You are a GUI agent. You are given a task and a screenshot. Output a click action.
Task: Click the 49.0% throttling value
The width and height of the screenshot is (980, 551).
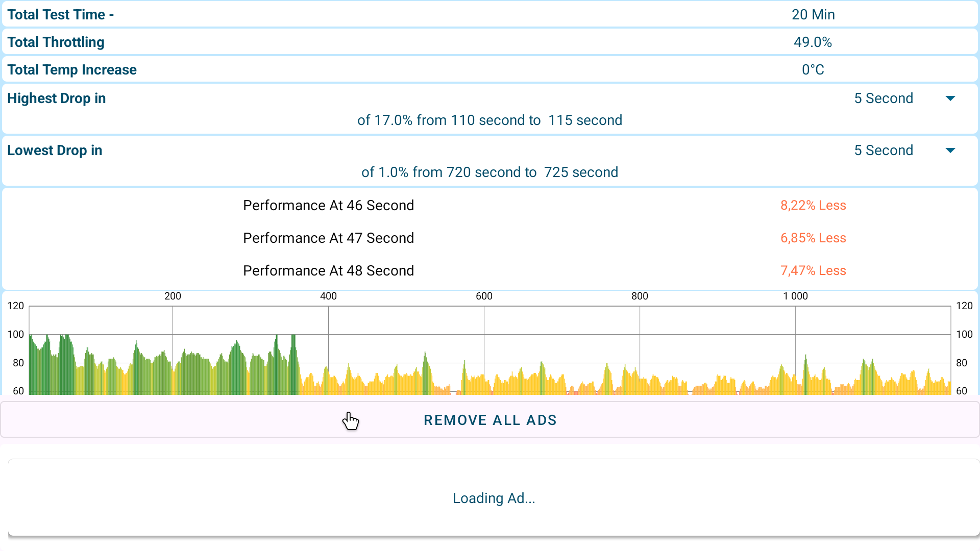pos(813,42)
